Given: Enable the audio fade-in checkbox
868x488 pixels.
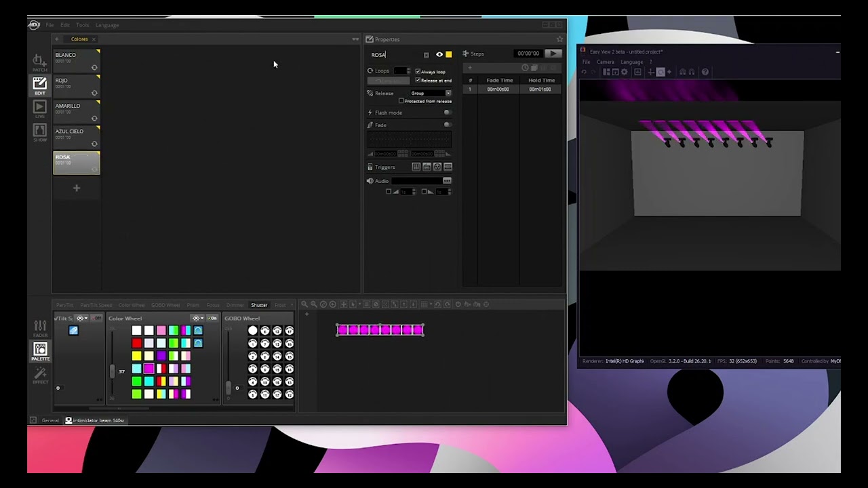Looking at the screenshot, I should coord(389,192).
